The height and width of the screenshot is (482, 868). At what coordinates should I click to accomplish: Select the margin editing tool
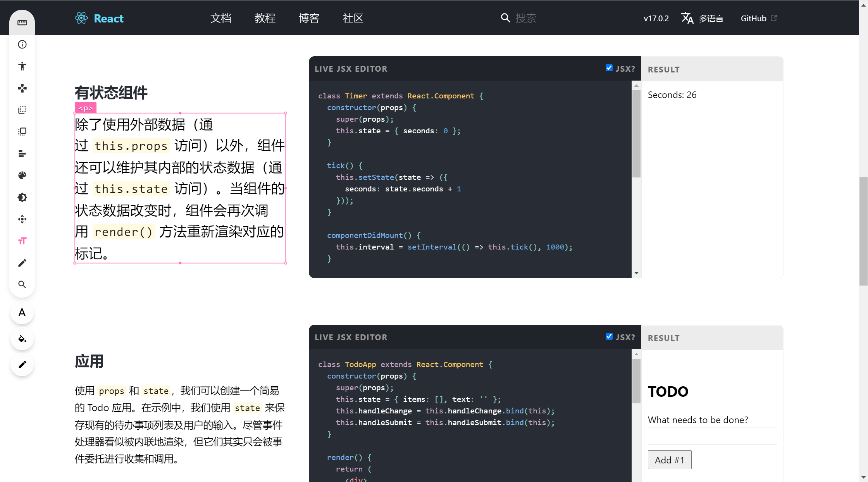click(x=22, y=110)
